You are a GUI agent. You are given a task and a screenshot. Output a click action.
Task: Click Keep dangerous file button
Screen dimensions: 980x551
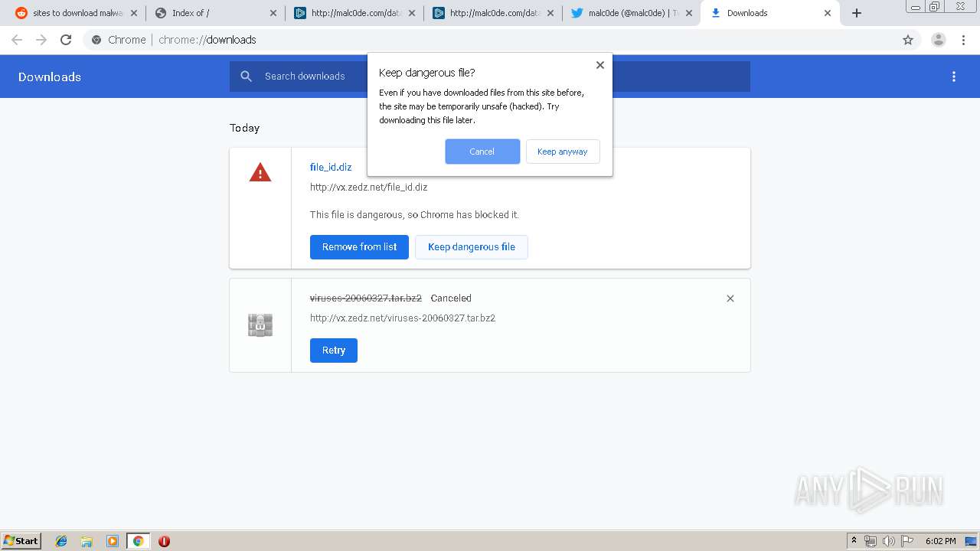(472, 247)
